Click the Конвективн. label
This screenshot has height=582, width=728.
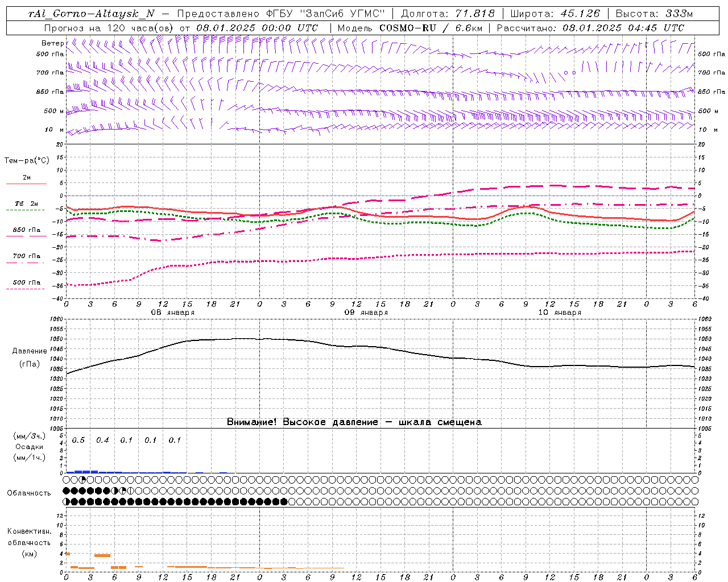[30, 531]
